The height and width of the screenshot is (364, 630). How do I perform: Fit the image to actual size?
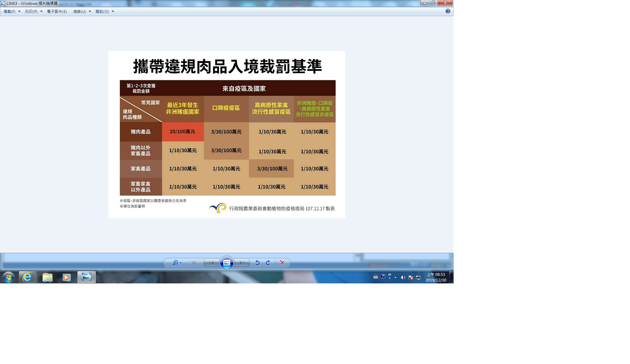194,263
